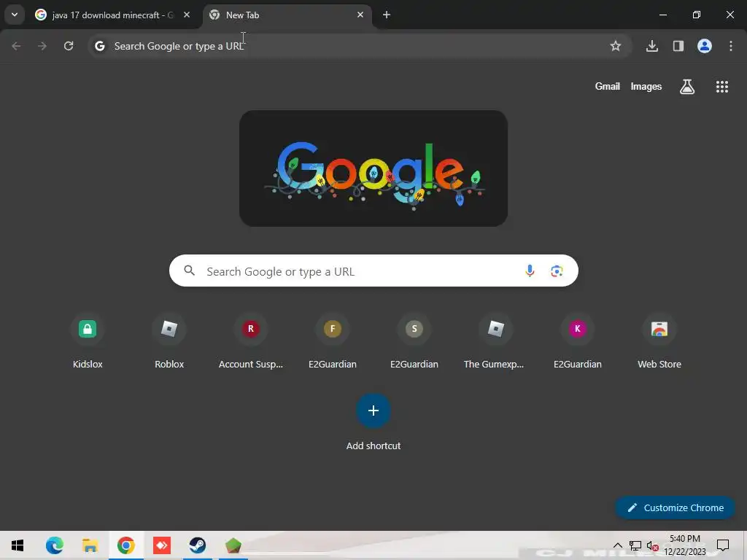Show hidden system tray icons
Viewport: 747px width, 560px height.
[617, 545]
